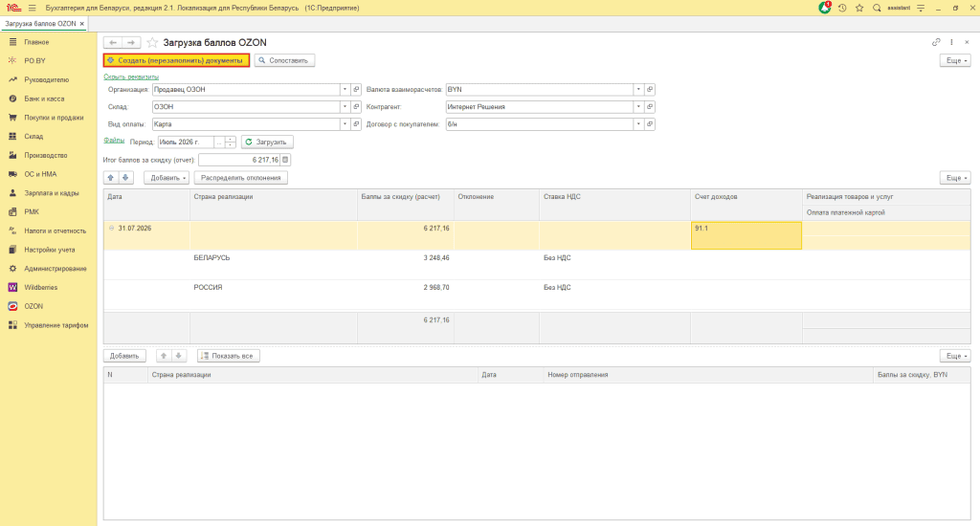Open Организация record with the open icon
The image size is (980, 526).
click(356, 89)
